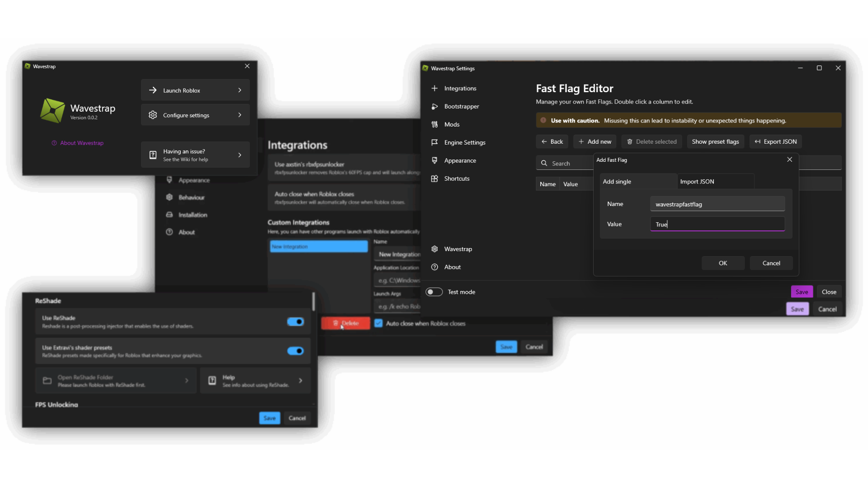Click the caution warning icon in banner
Screen dimensions: 868x488
543,120
